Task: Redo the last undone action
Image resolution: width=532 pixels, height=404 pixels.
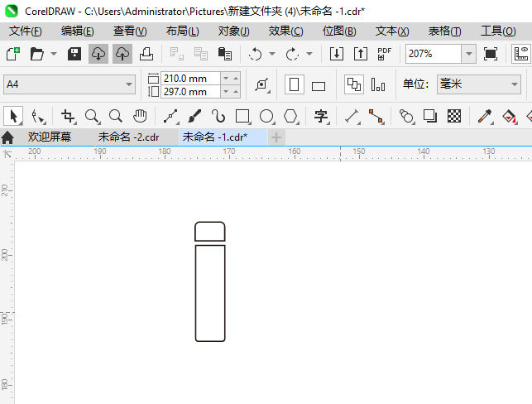Action: [x=292, y=54]
